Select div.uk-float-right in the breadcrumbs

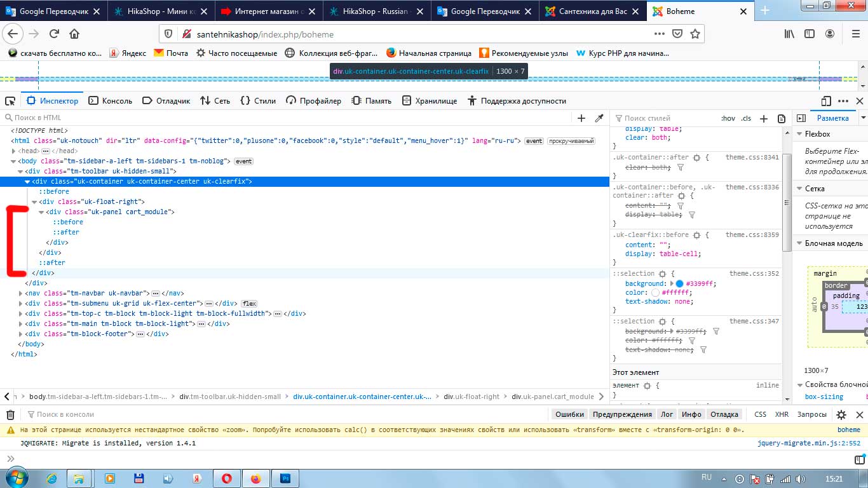pos(471,397)
